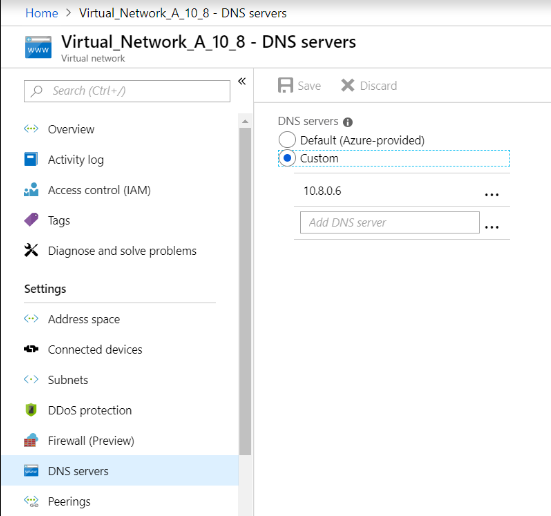
Task: Click the Discard button label
Action: pos(378,86)
